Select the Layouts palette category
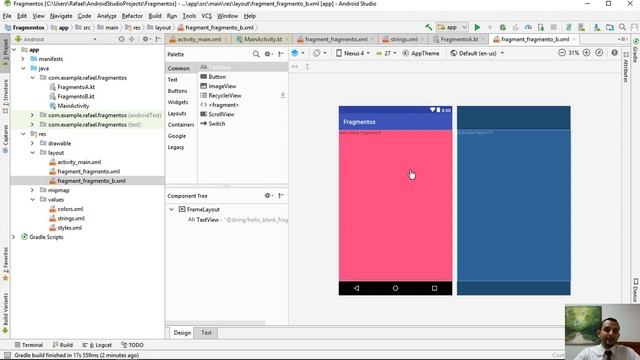 coord(177,113)
